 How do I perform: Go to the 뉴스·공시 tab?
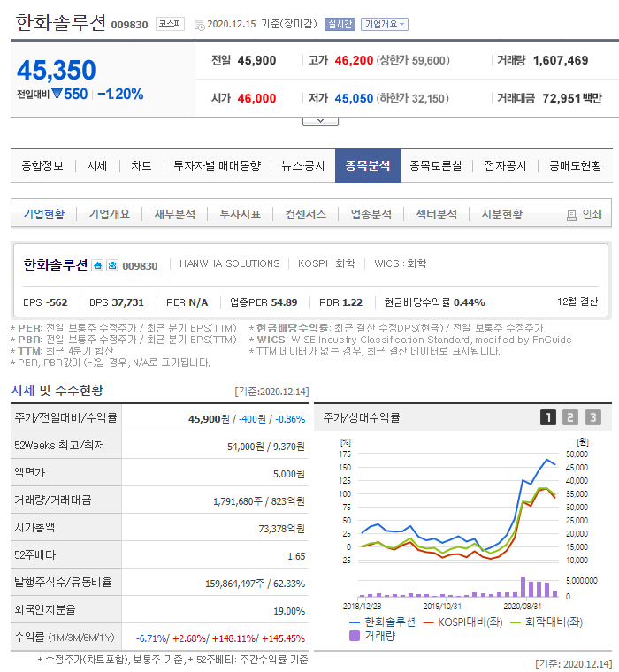point(303,166)
